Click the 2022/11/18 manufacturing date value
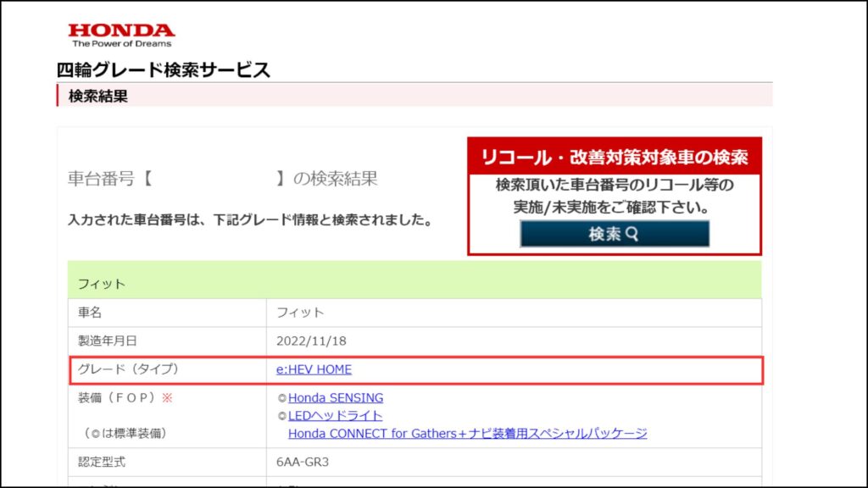Screen dimensions: 868x488 [311, 341]
